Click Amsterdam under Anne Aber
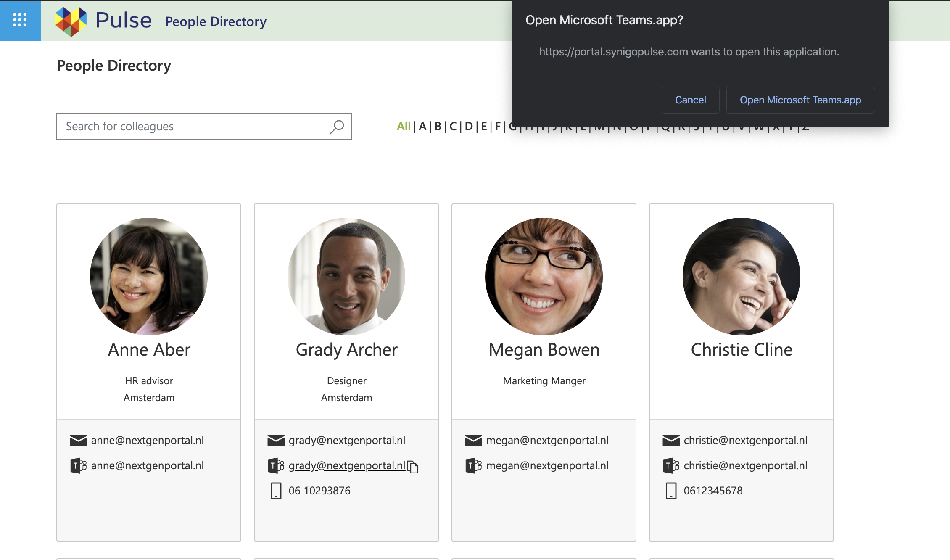950x560 pixels. tap(149, 398)
